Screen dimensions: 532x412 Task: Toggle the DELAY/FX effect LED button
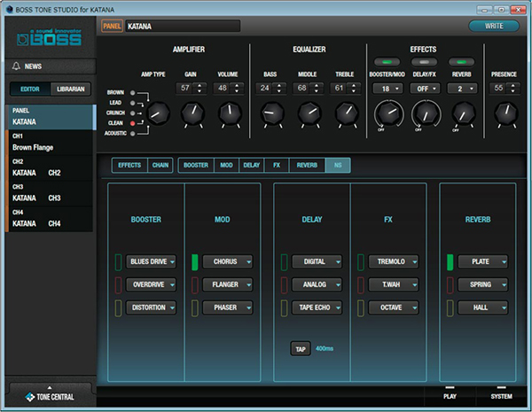pyautogui.click(x=424, y=62)
